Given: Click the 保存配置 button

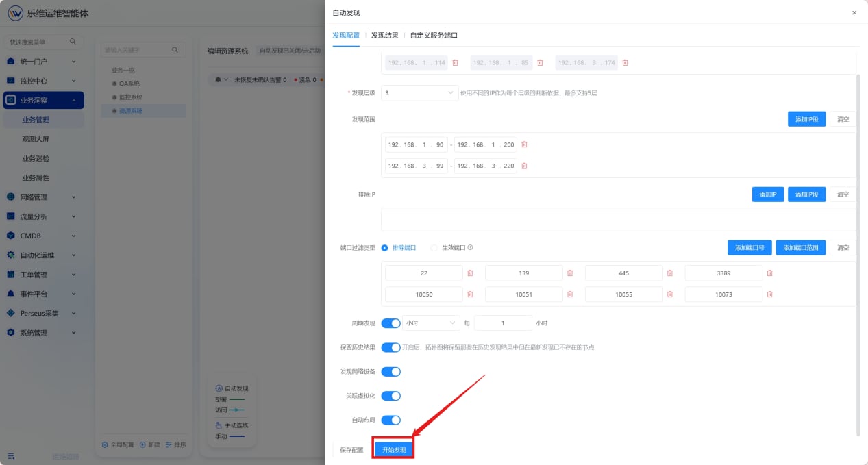Looking at the screenshot, I should click(x=351, y=450).
